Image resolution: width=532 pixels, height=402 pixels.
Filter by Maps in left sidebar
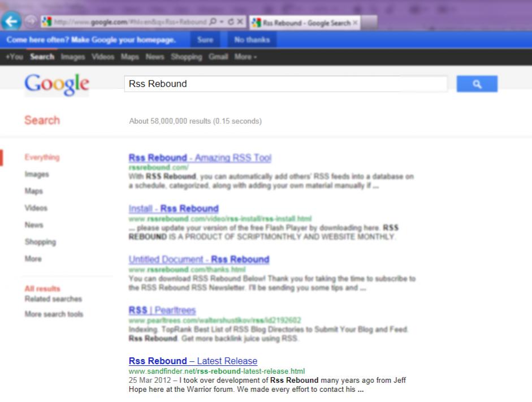33,191
